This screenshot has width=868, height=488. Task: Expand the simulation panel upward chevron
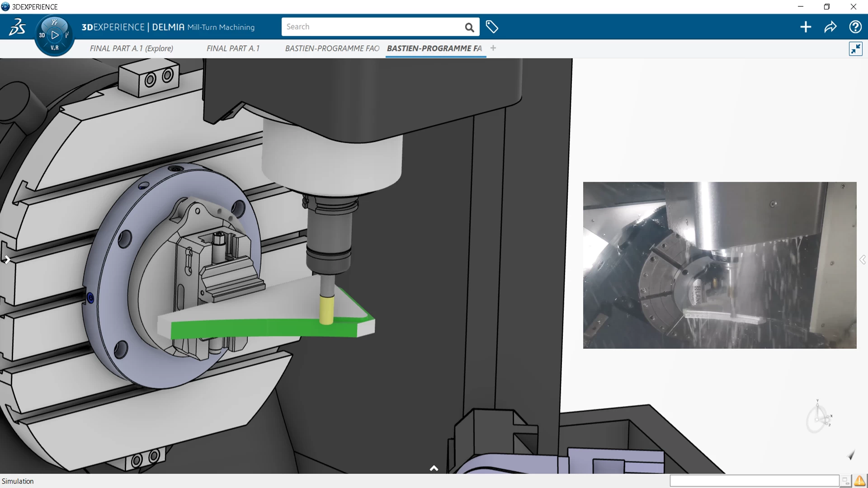434,467
